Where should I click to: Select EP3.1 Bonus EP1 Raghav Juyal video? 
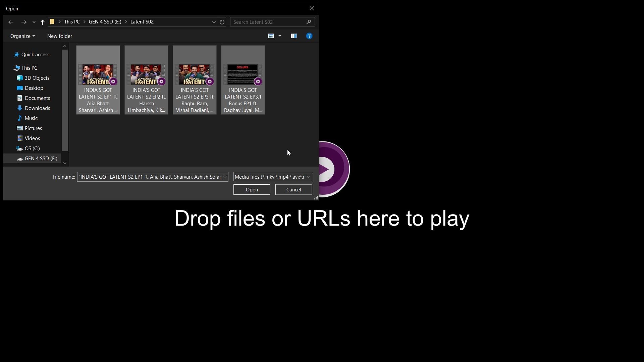243,80
